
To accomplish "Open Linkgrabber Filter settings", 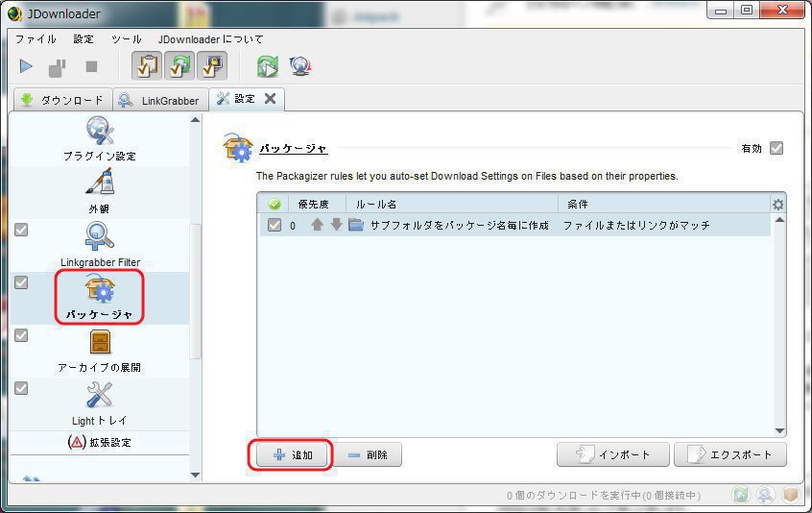I will [100, 244].
